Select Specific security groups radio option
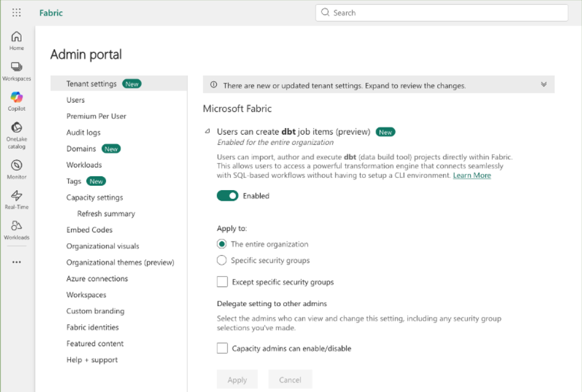Viewport: 582px width, 392px height. 222,260
